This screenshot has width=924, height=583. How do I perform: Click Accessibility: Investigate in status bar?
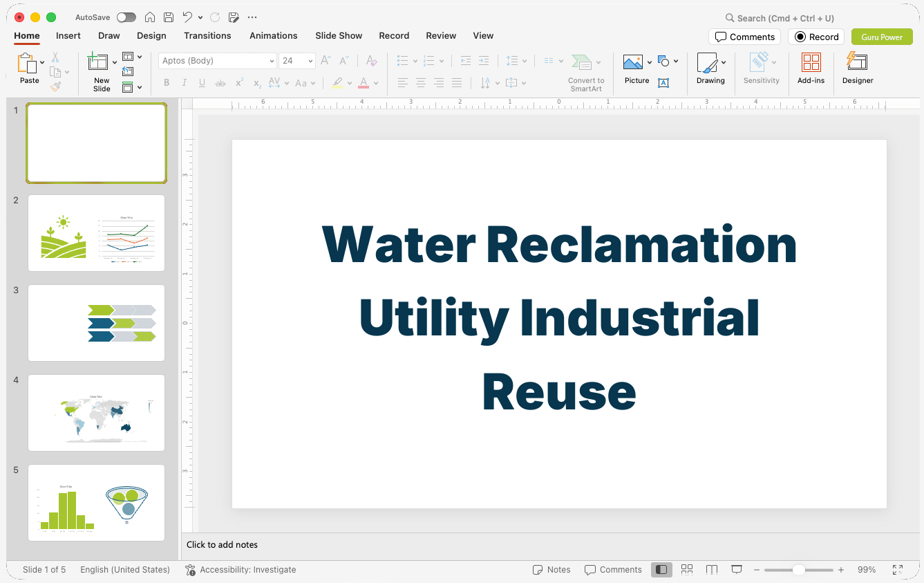pyautogui.click(x=241, y=570)
